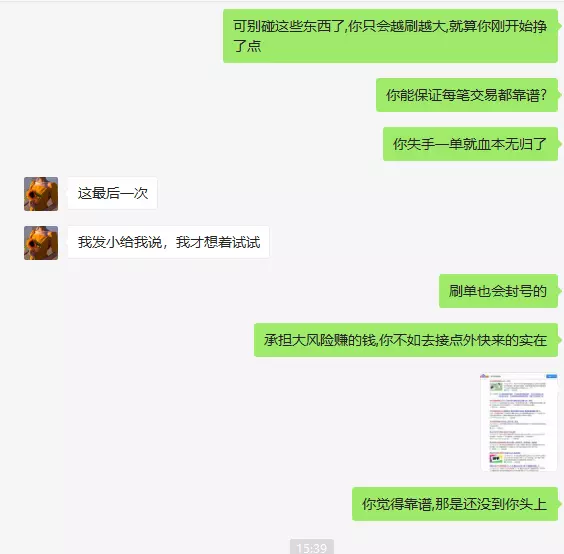Select the message 可别碰这些东西了
This screenshot has height=554, width=564.
pyautogui.click(x=390, y=36)
